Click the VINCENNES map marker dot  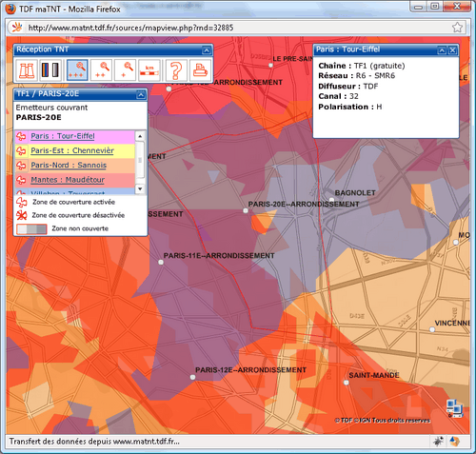coord(432,329)
